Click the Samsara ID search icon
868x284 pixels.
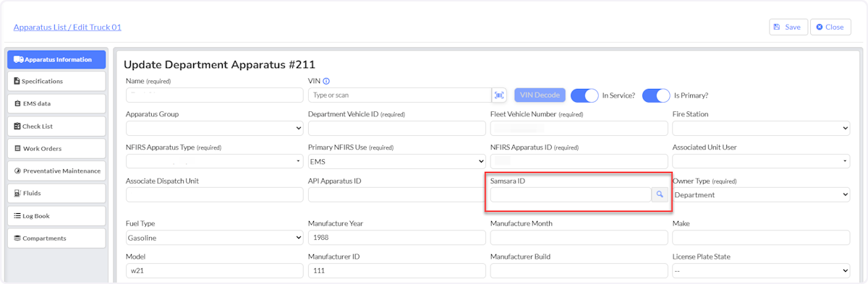[x=660, y=194]
